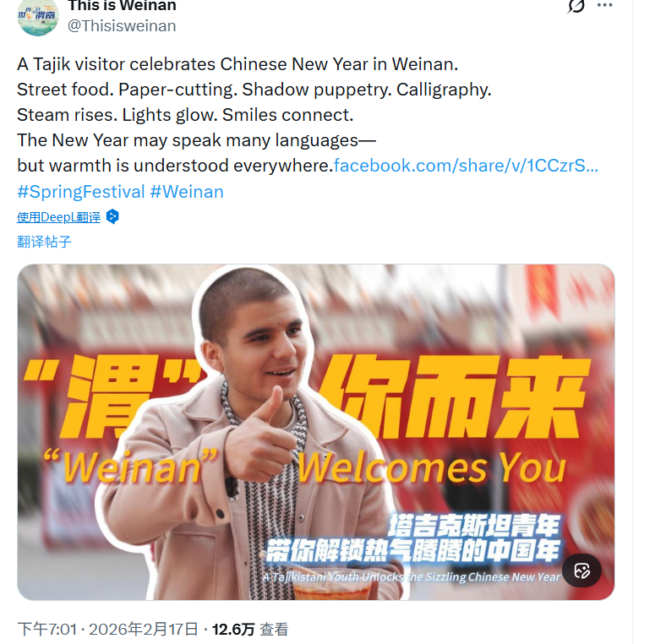Click the DeepL logo icon
The image size is (655, 644).
pyautogui.click(x=112, y=216)
